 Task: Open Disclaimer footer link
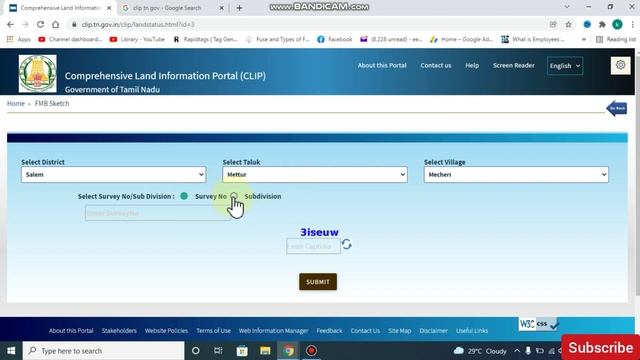(x=433, y=331)
